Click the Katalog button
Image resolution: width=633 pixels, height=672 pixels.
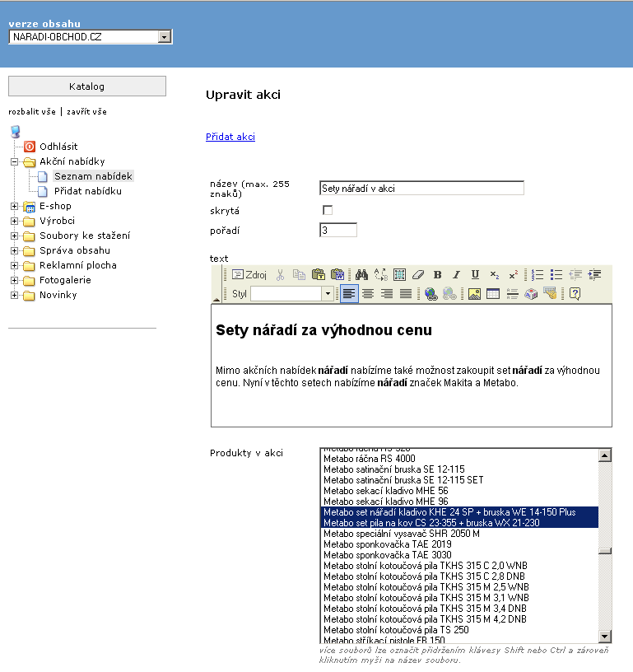[x=87, y=86]
